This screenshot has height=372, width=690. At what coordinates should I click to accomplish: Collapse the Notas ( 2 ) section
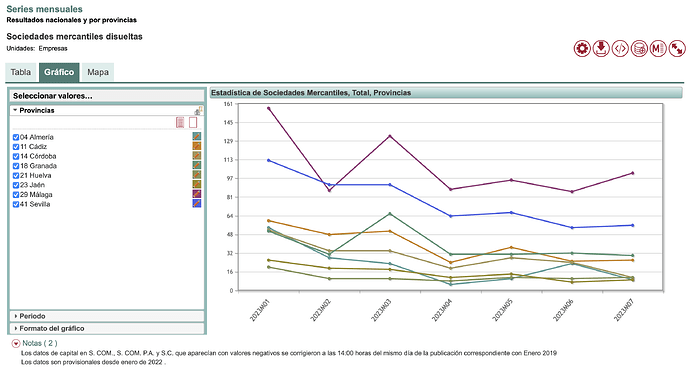[x=16, y=343]
